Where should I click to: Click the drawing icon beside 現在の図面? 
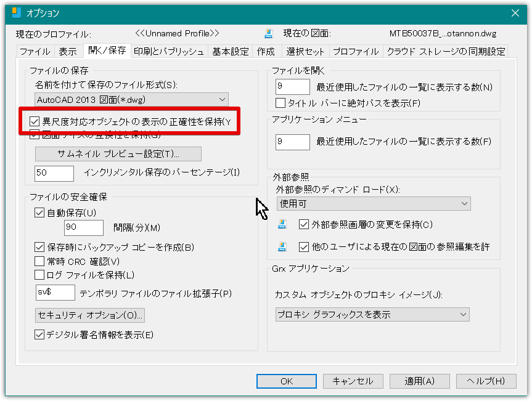click(x=269, y=33)
